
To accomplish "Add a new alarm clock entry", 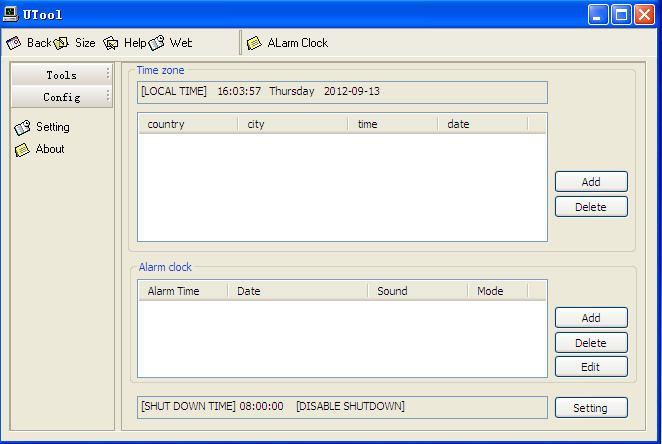I will coord(591,318).
